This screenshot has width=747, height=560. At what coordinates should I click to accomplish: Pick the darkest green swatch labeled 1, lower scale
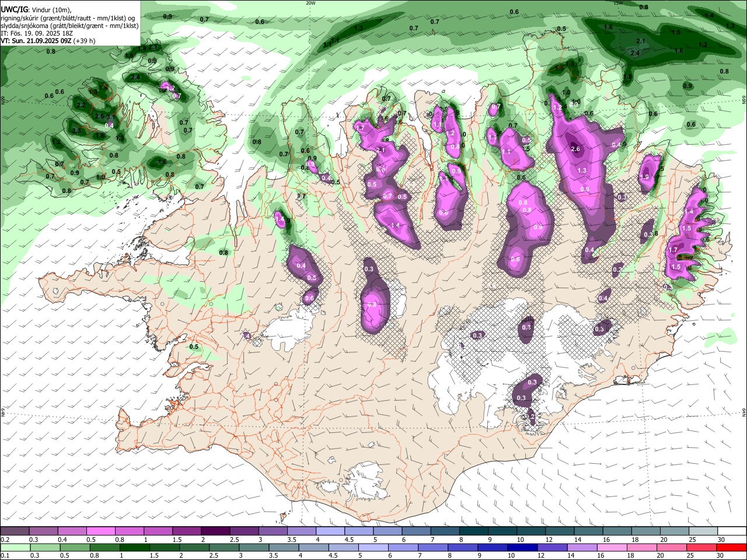tap(134, 547)
